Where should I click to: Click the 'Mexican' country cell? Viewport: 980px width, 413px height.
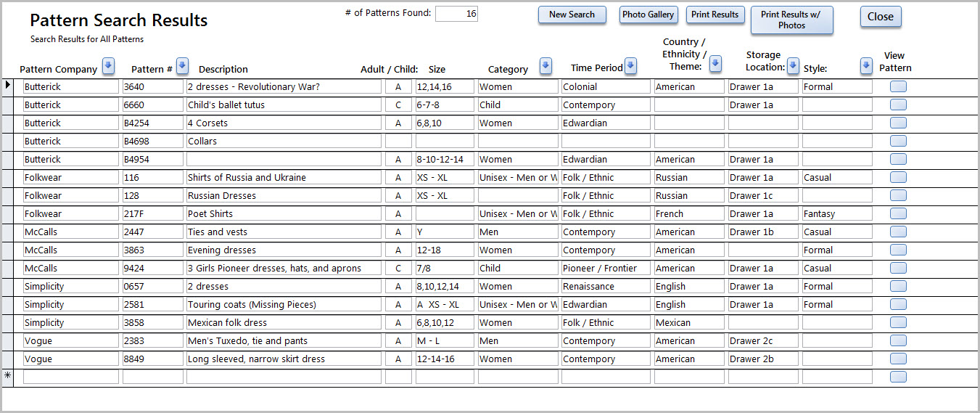coord(689,323)
